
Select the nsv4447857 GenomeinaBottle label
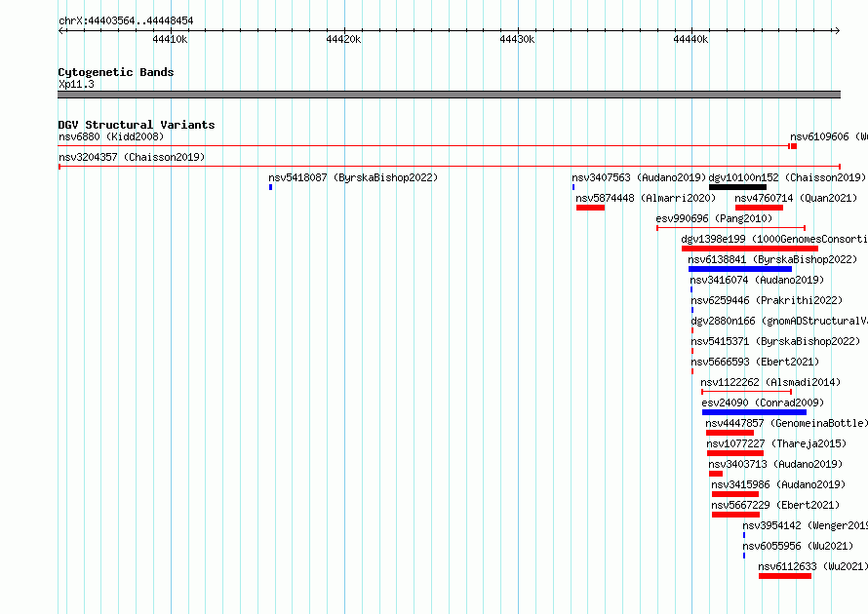(x=787, y=423)
